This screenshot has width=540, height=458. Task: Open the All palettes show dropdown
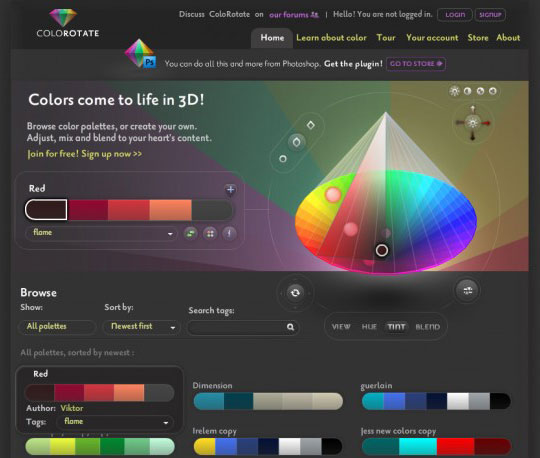(57, 326)
